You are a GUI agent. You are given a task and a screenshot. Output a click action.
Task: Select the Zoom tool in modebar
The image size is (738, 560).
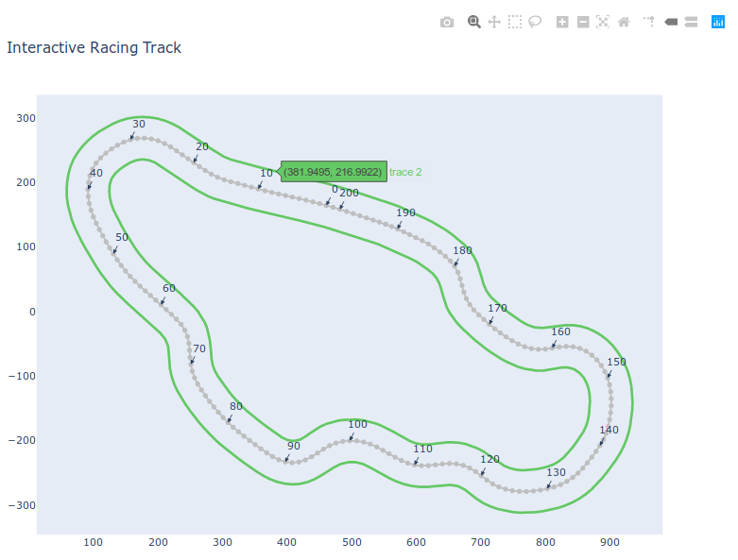[x=474, y=22]
